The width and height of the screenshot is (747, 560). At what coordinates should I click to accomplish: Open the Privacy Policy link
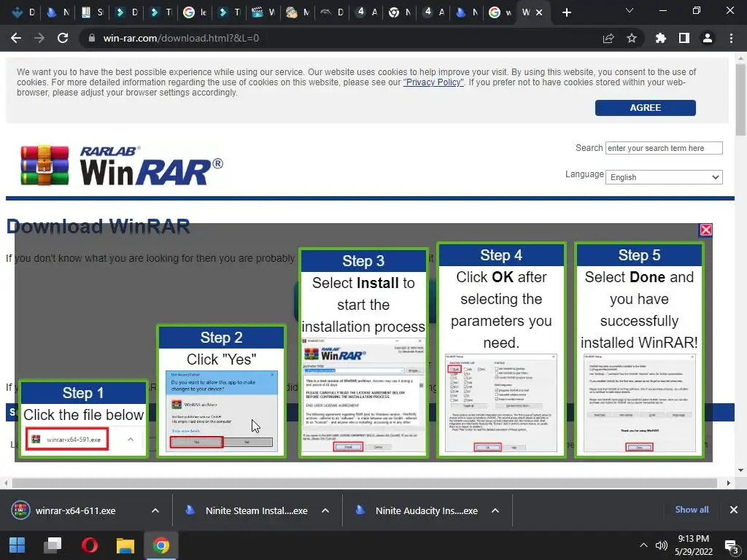tap(433, 82)
